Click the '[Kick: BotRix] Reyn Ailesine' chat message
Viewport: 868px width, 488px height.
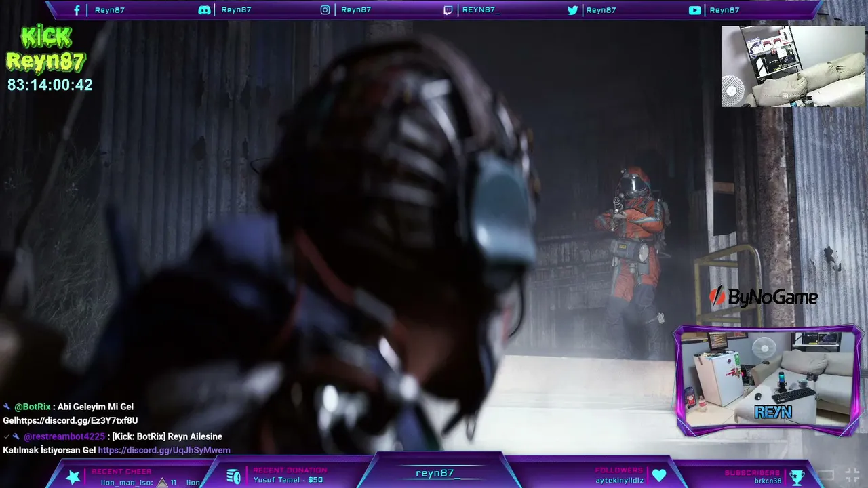point(167,436)
